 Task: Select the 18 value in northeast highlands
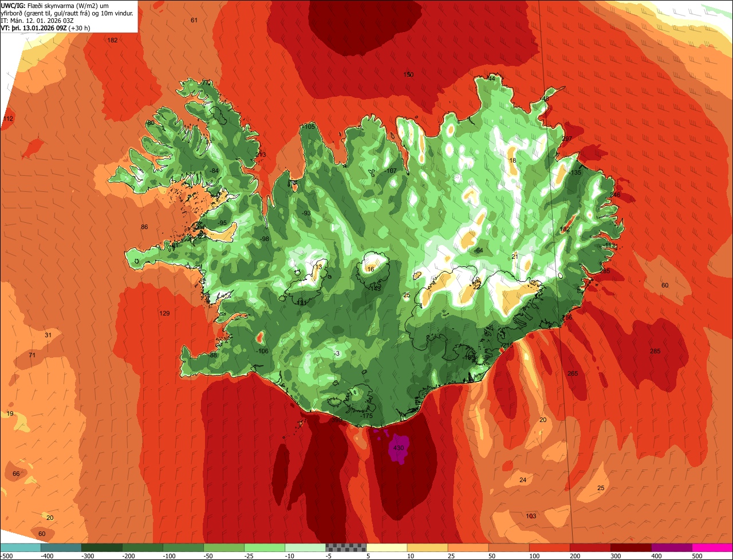coord(513,160)
